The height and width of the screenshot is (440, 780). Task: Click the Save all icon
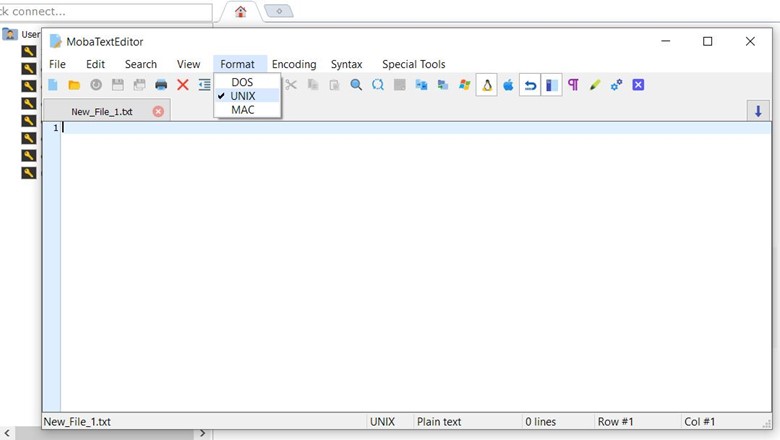click(139, 85)
